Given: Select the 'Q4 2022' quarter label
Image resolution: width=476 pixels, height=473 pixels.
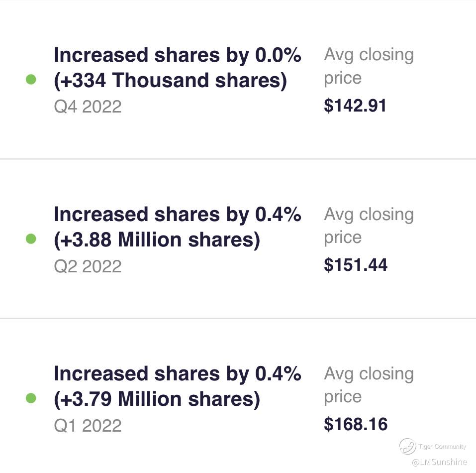Looking at the screenshot, I should [88, 107].
